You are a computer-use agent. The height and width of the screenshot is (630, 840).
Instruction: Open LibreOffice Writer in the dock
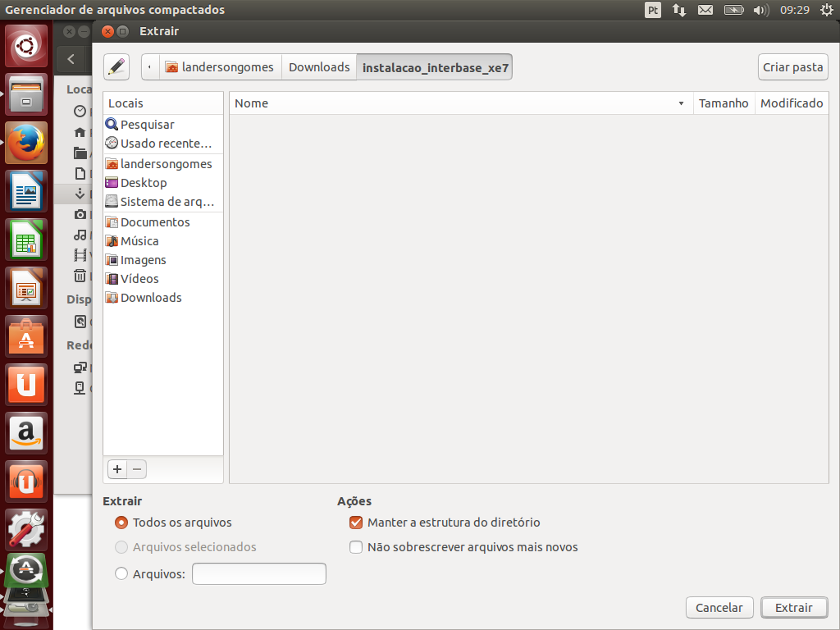pos(27,191)
